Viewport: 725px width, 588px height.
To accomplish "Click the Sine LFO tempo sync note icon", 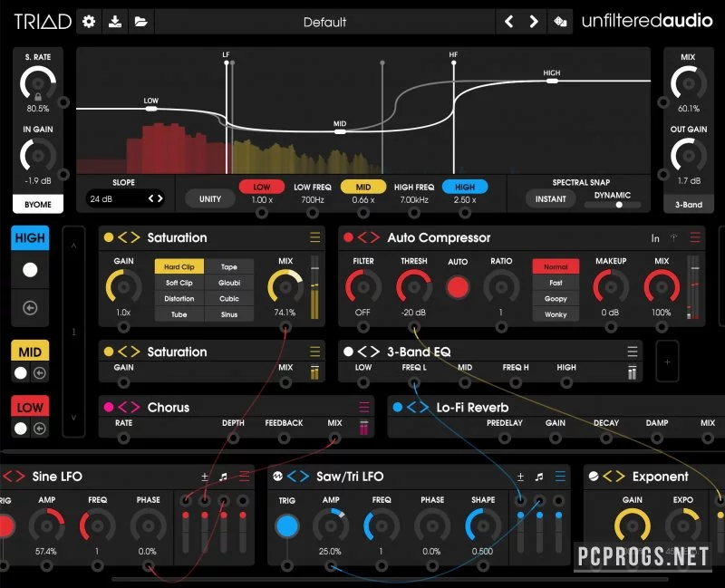I will coord(224,477).
